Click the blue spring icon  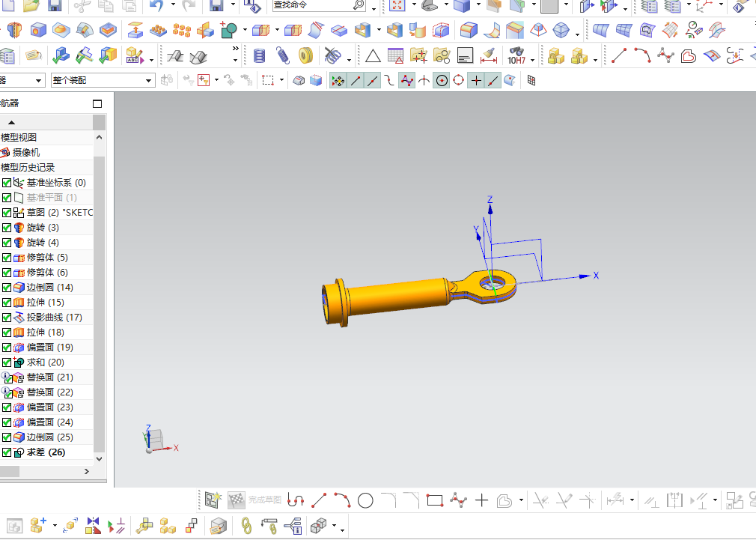[282, 56]
